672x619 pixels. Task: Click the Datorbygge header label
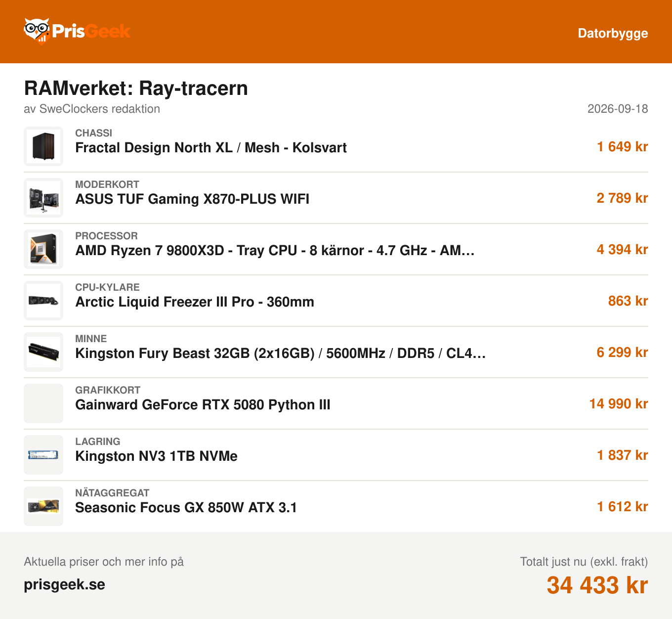613,33
